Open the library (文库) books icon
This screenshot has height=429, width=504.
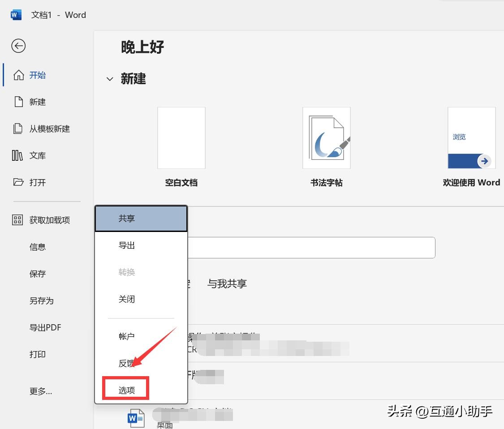click(x=17, y=156)
